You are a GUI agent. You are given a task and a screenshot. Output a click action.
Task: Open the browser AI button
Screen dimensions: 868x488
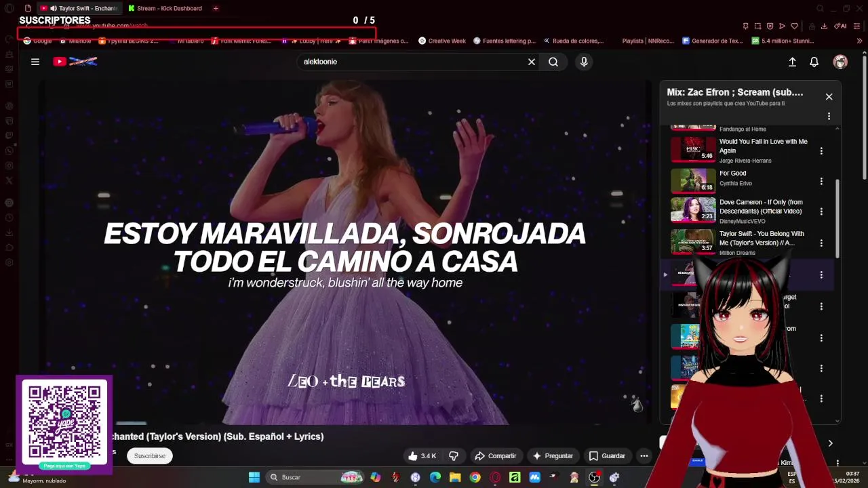841,26
